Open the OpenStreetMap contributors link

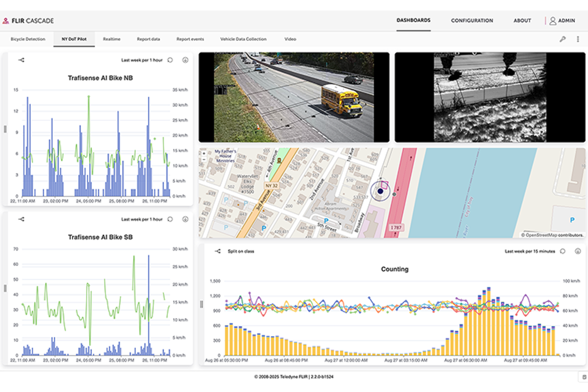click(554, 235)
